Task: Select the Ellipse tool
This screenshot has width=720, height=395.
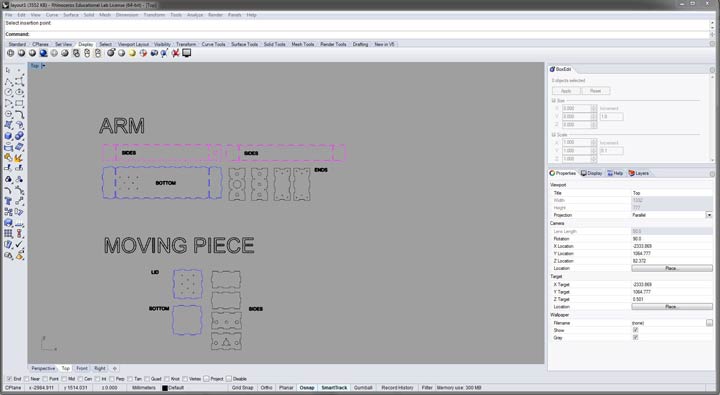Action: point(19,92)
